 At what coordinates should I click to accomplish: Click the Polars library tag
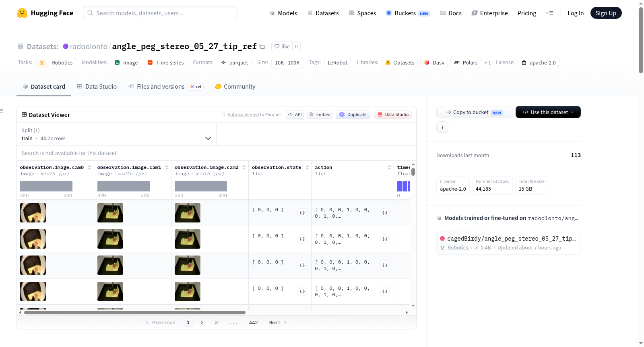click(x=466, y=62)
